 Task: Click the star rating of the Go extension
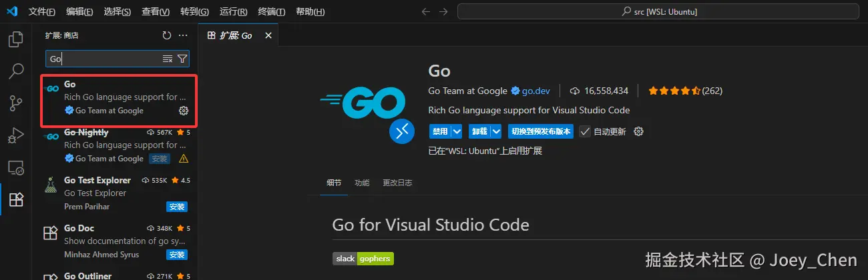point(674,91)
